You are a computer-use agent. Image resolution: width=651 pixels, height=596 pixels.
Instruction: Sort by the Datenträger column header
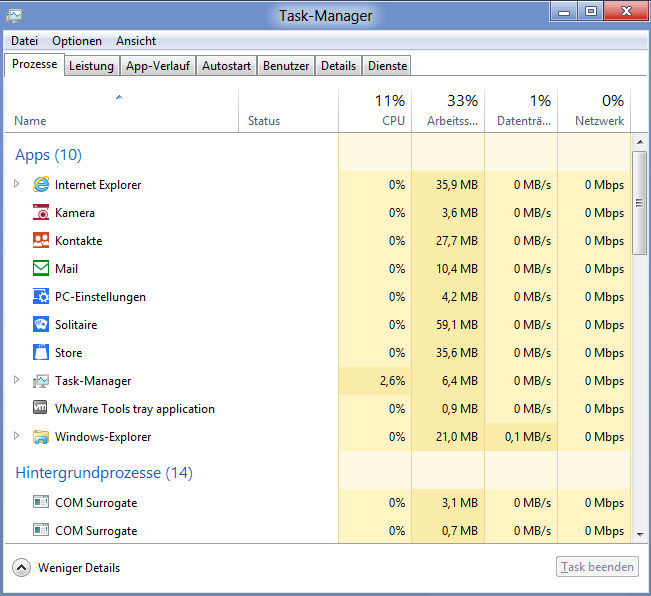point(521,111)
